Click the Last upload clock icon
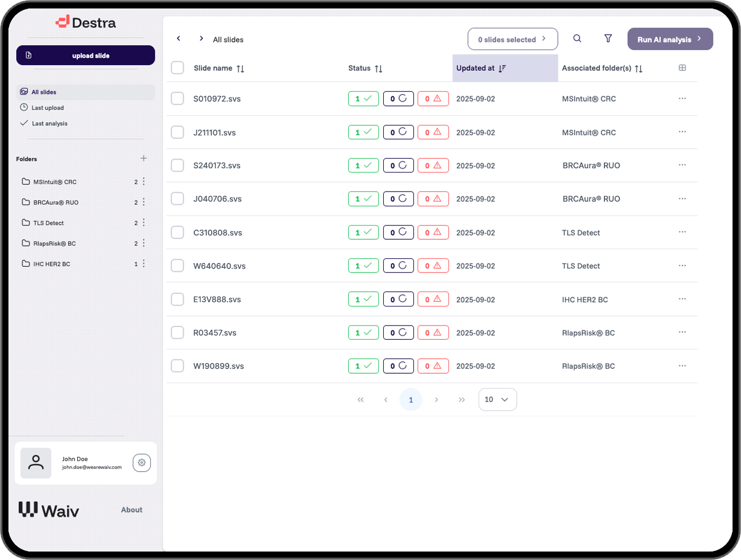Viewport: 741px width, 560px height. (x=24, y=107)
